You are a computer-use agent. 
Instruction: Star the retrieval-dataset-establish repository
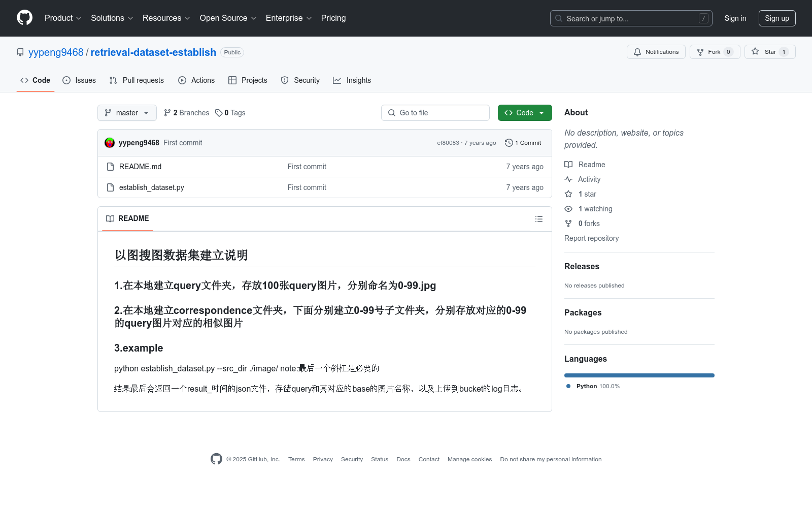[x=769, y=51]
